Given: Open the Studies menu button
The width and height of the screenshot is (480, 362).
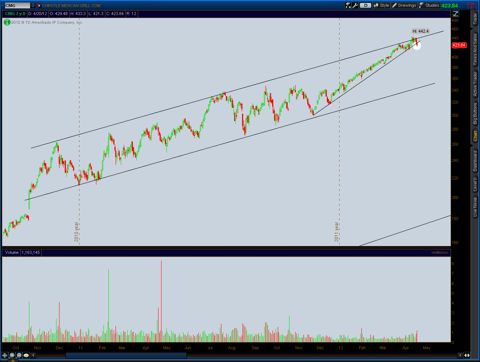Looking at the screenshot, I should coord(429,5).
